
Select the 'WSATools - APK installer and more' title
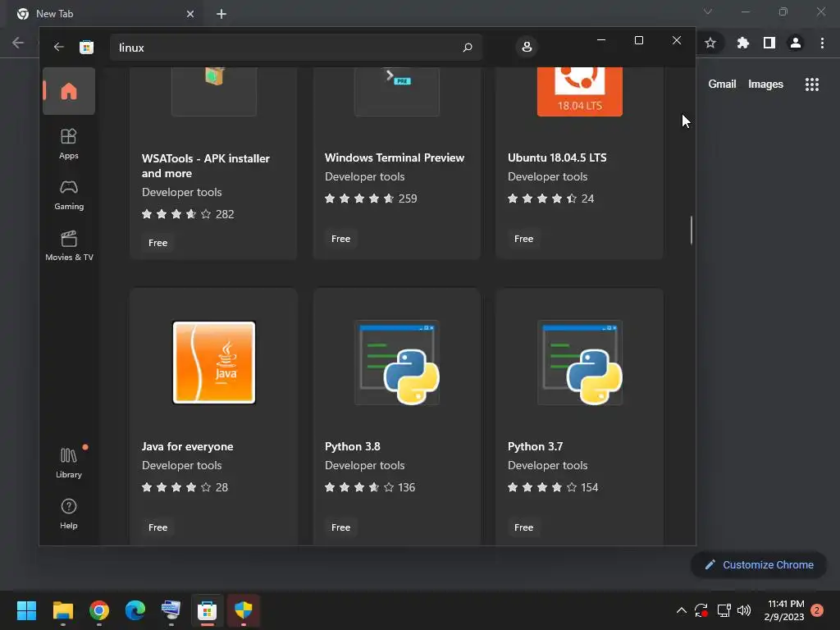[x=206, y=166]
